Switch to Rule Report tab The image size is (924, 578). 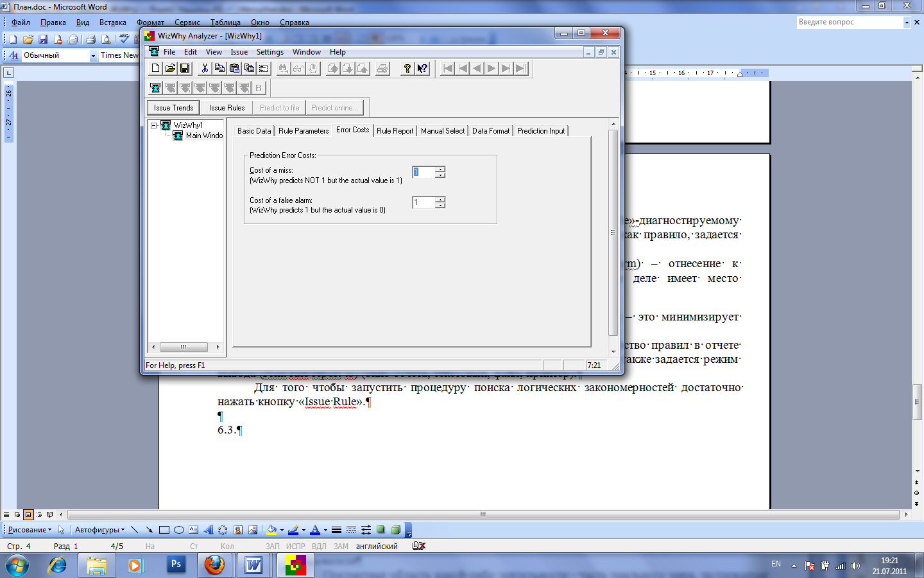tap(395, 131)
